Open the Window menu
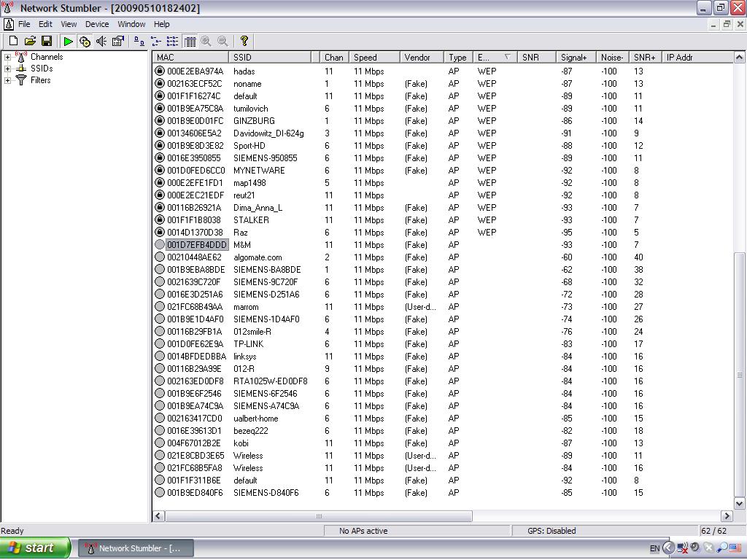The image size is (747, 560). click(131, 24)
